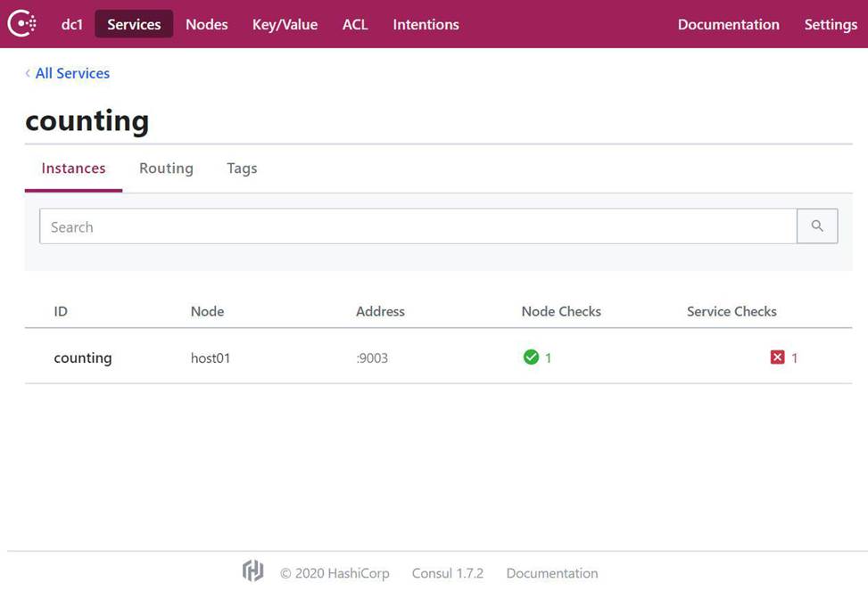868x591 pixels.
Task: Click the Consul logo icon
Action: 22,24
